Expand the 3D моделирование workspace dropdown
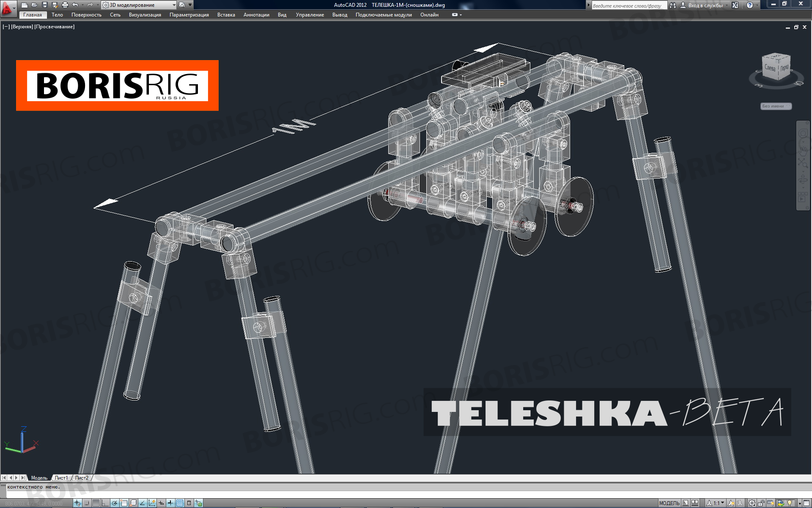812x508 pixels. pos(174,5)
